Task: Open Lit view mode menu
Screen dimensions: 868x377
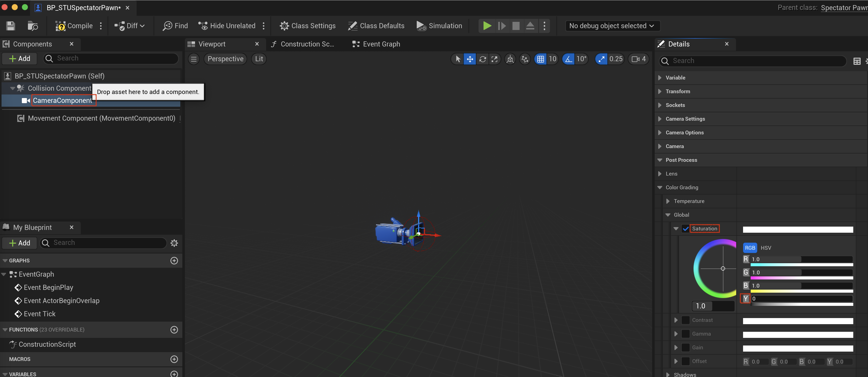Action: tap(259, 59)
